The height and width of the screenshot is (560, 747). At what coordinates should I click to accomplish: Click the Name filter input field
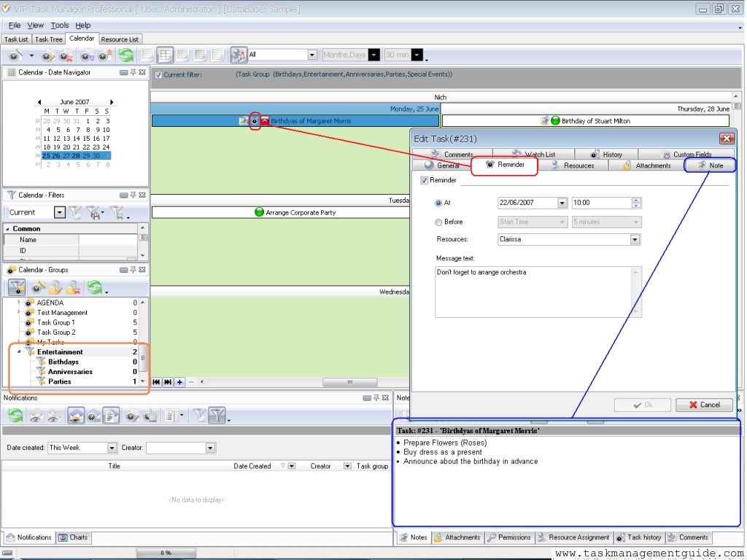pos(108,240)
